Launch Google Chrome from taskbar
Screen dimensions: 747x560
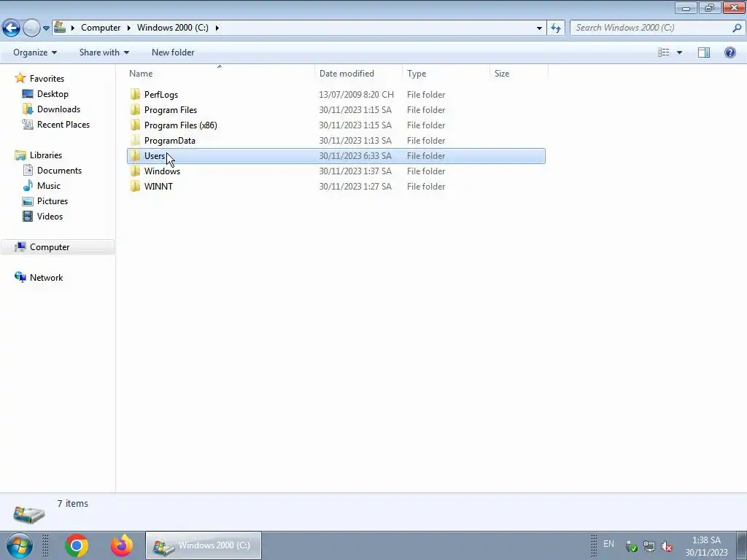coord(77,545)
